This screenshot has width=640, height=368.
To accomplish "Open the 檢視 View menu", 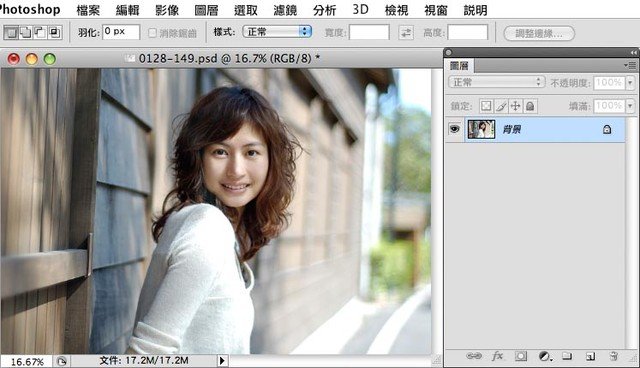I will pyautogui.click(x=396, y=10).
